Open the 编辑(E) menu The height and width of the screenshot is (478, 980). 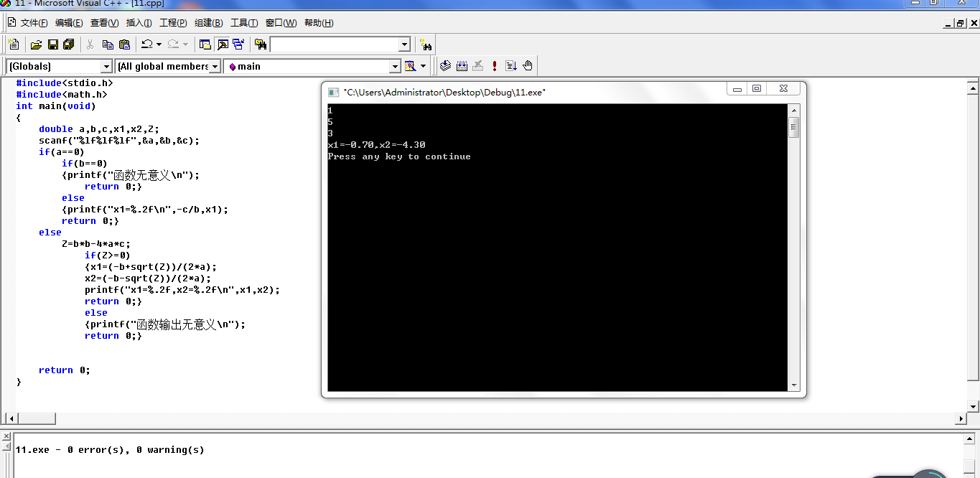[x=69, y=23]
